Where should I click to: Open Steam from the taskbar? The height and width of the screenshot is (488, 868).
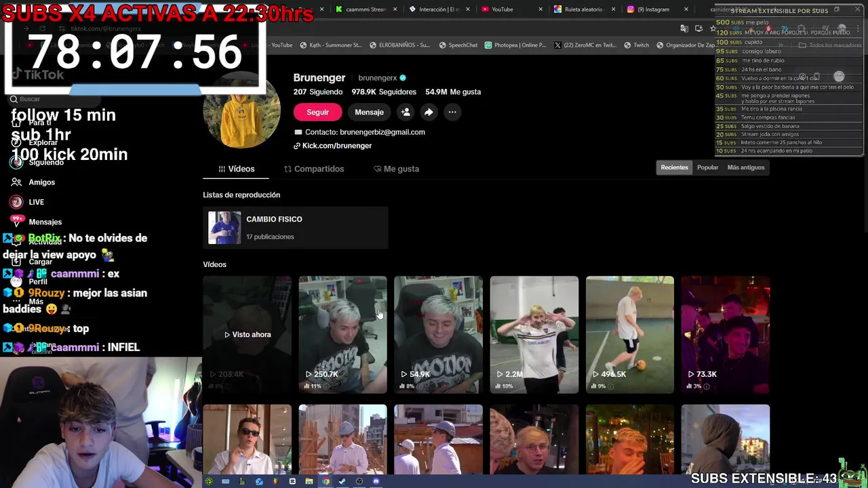coord(342,481)
